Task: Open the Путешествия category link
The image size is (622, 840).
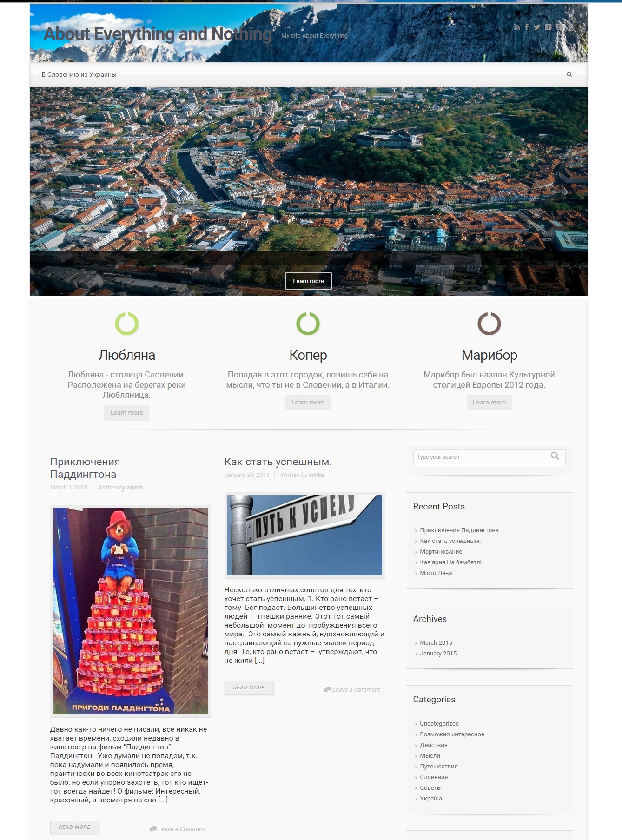Action: (438, 766)
